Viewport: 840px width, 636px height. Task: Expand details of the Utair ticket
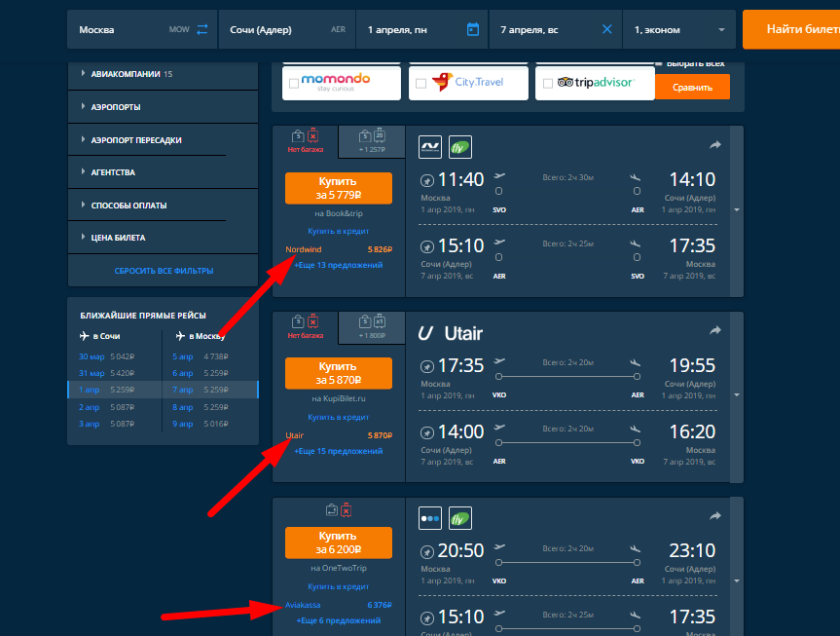click(x=737, y=395)
